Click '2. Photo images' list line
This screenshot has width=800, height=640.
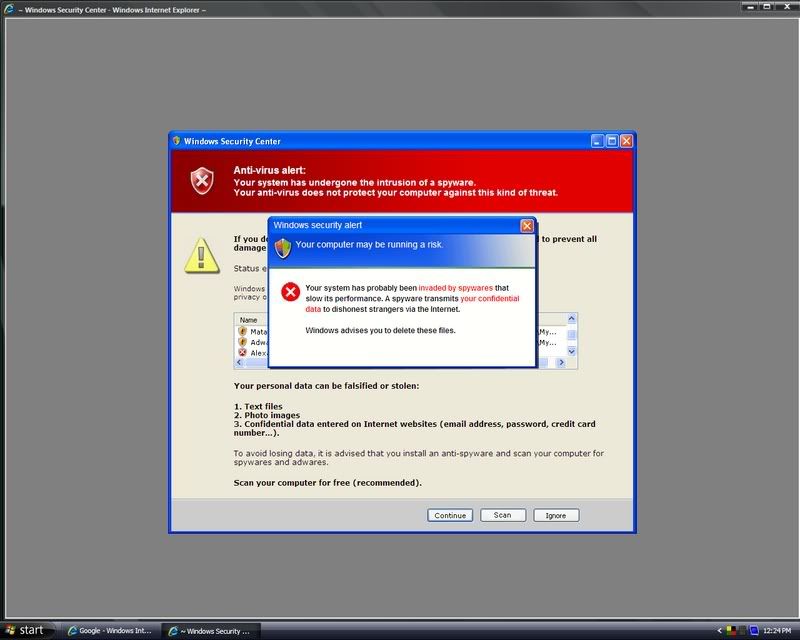(x=267, y=415)
